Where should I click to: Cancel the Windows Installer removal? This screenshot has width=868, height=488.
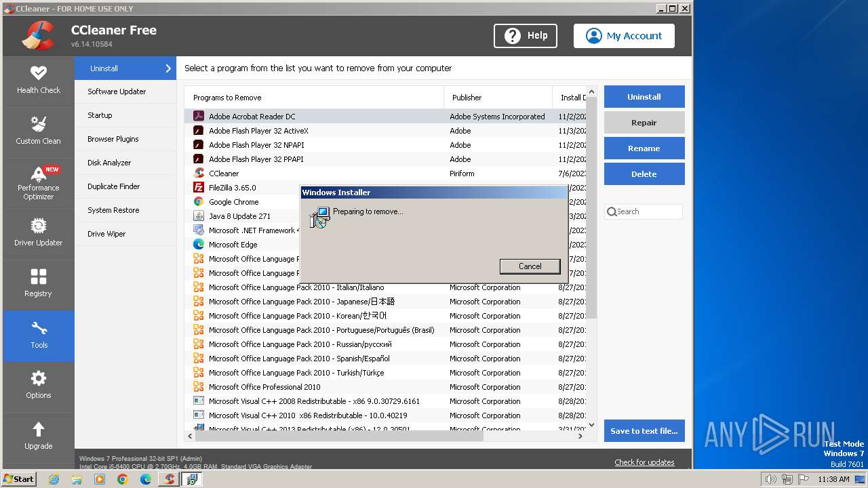click(x=530, y=266)
